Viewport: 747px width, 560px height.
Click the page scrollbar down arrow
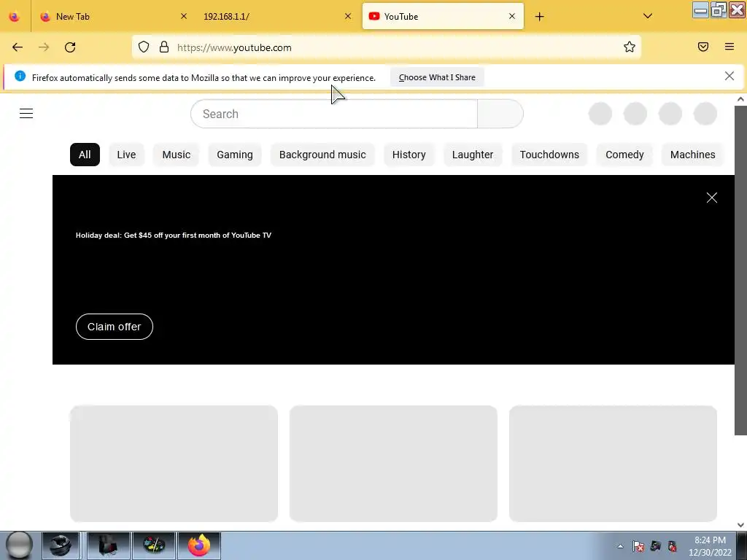(x=740, y=525)
